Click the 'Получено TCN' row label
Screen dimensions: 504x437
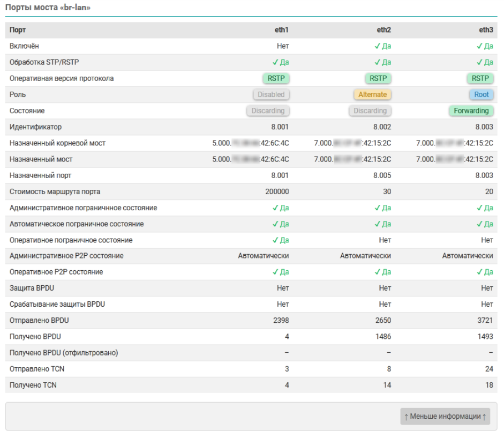tap(33, 385)
